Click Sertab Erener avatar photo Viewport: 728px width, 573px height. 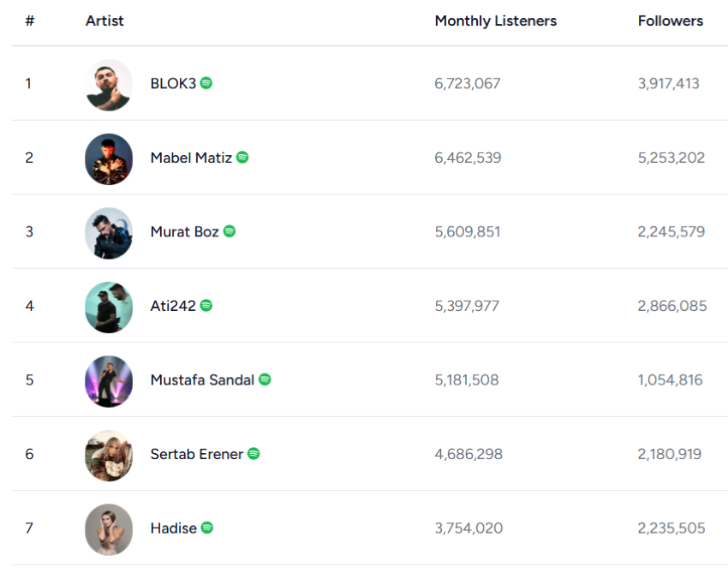(x=109, y=456)
